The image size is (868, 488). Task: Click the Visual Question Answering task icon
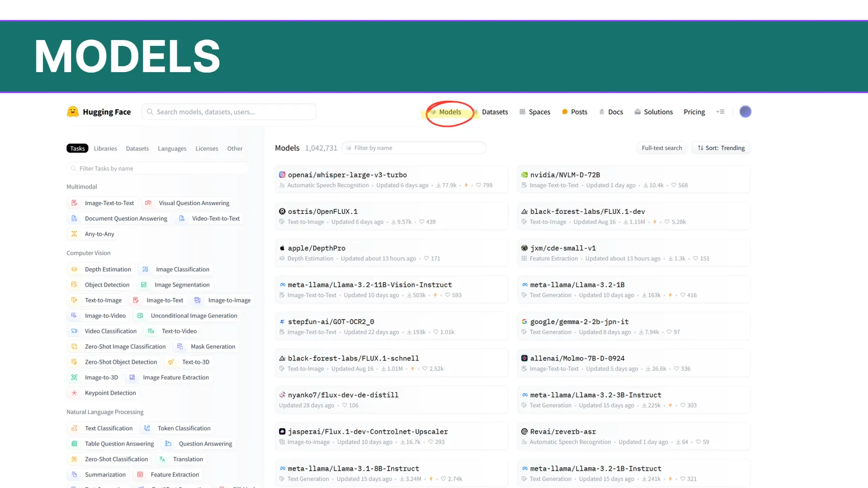point(148,203)
